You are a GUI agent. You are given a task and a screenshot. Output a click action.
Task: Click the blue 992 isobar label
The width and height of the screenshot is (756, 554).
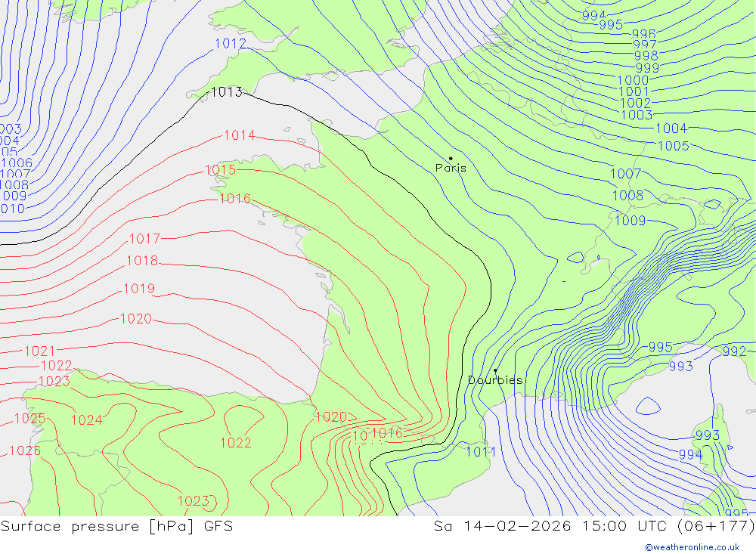[x=734, y=351]
